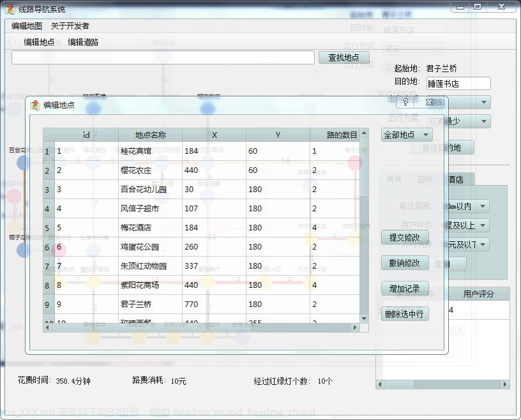
Task: Select the 编辑地点 toolbar item
Action: coord(39,42)
